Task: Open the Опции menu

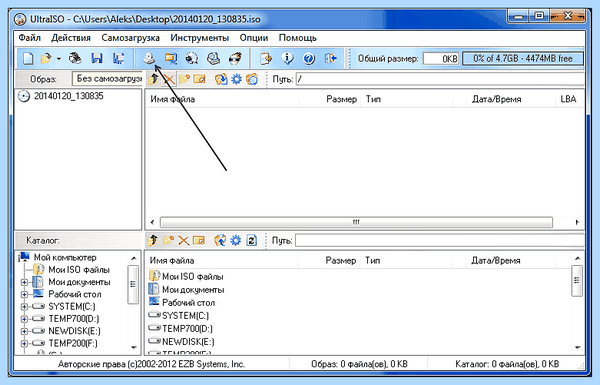Action: point(254,38)
